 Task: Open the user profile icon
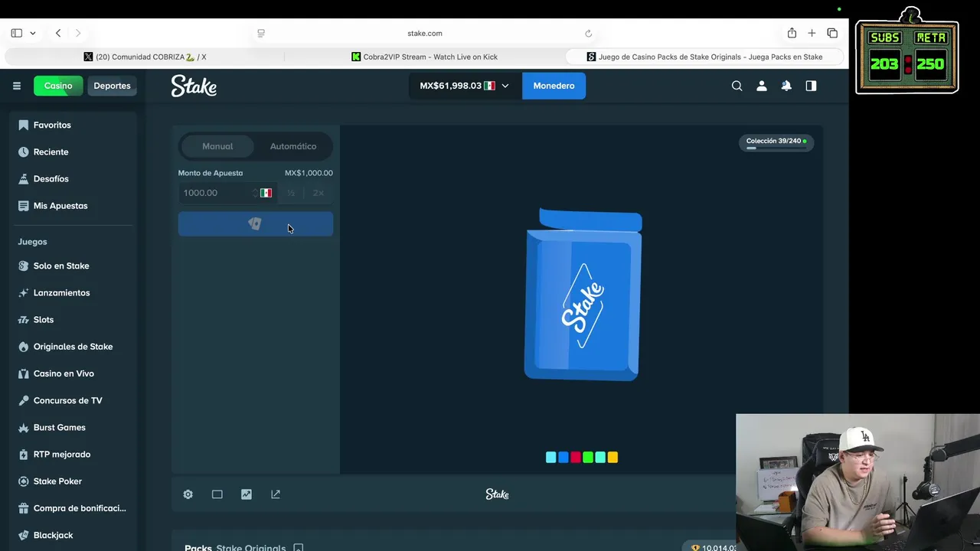pyautogui.click(x=761, y=86)
